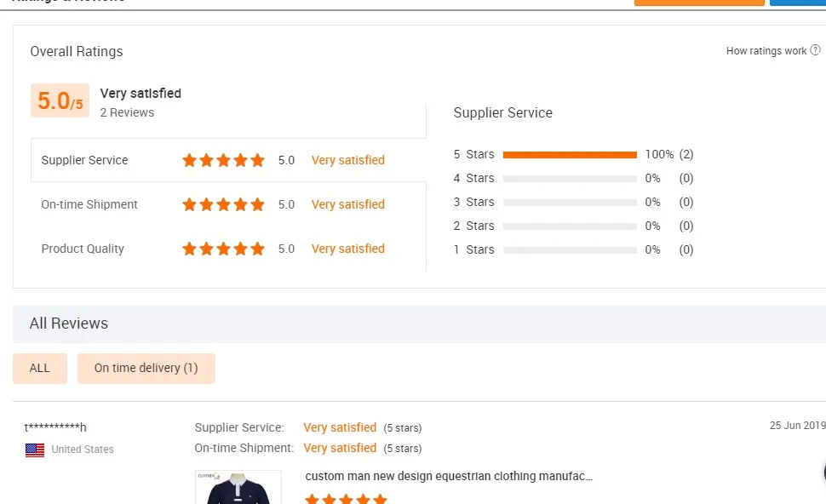Image resolution: width=826 pixels, height=504 pixels.
Task: Click the 5.0/5 overall score badge
Action: 60,101
